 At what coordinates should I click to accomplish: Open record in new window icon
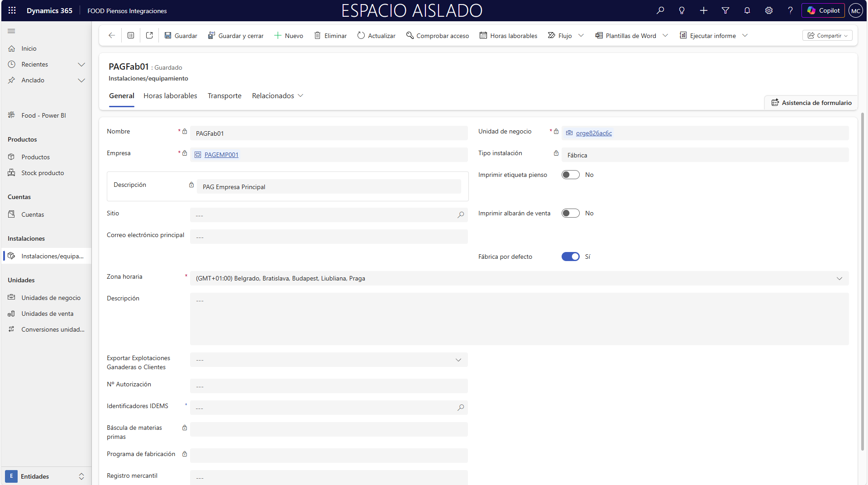pyautogui.click(x=149, y=35)
